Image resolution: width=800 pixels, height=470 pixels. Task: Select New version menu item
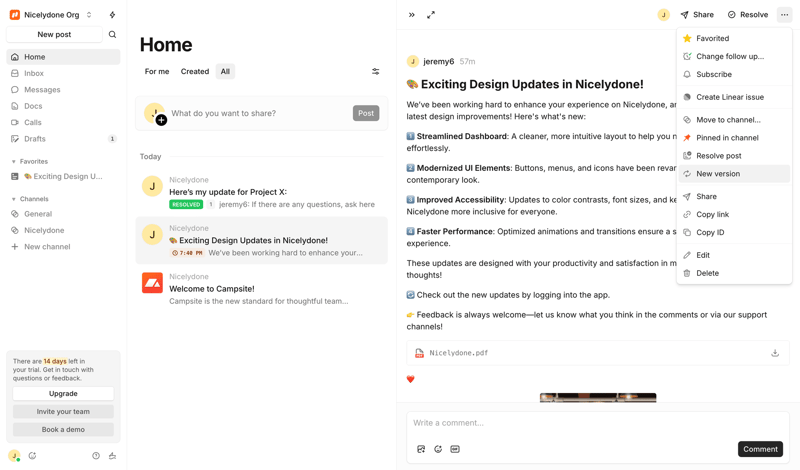point(734,174)
